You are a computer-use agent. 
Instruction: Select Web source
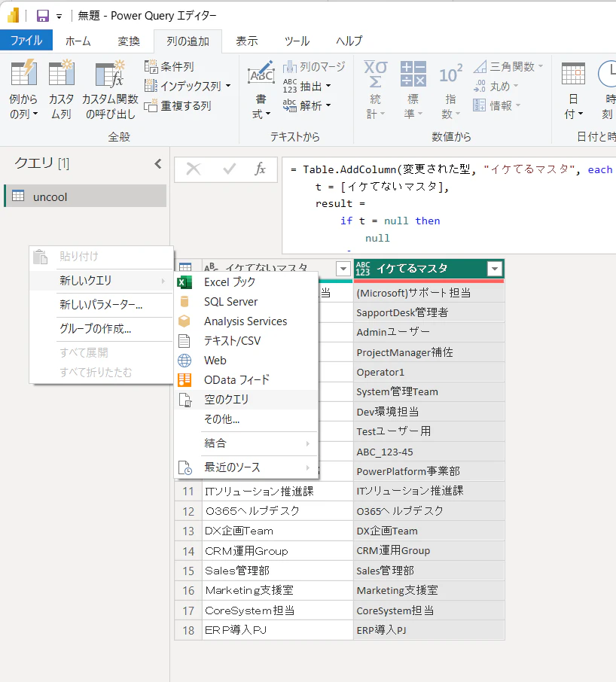tap(246, 360)
